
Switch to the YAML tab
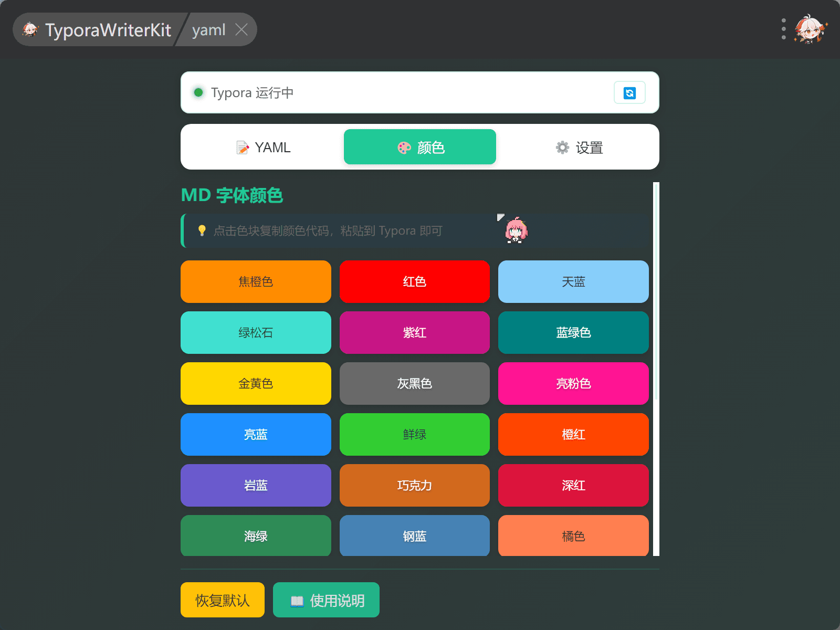(263, 148)
